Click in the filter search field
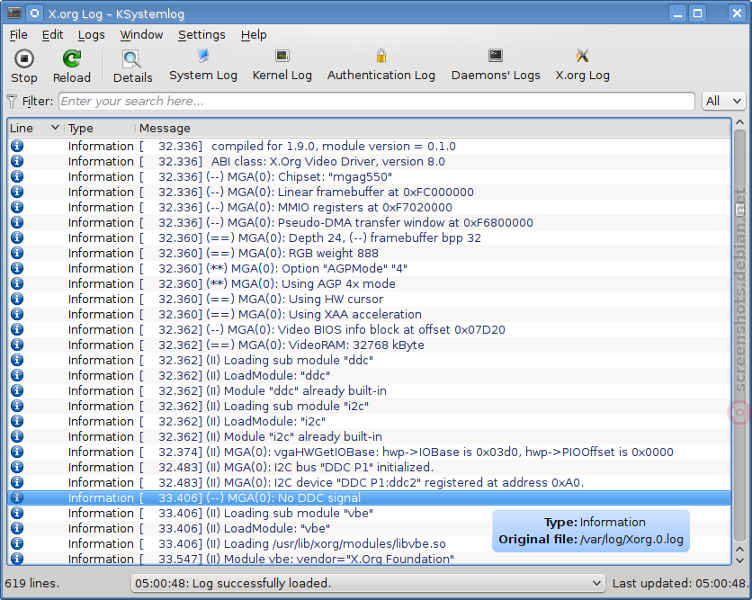Image resolution: width=752 pixels, height=600 pixels. pos(376,101)
